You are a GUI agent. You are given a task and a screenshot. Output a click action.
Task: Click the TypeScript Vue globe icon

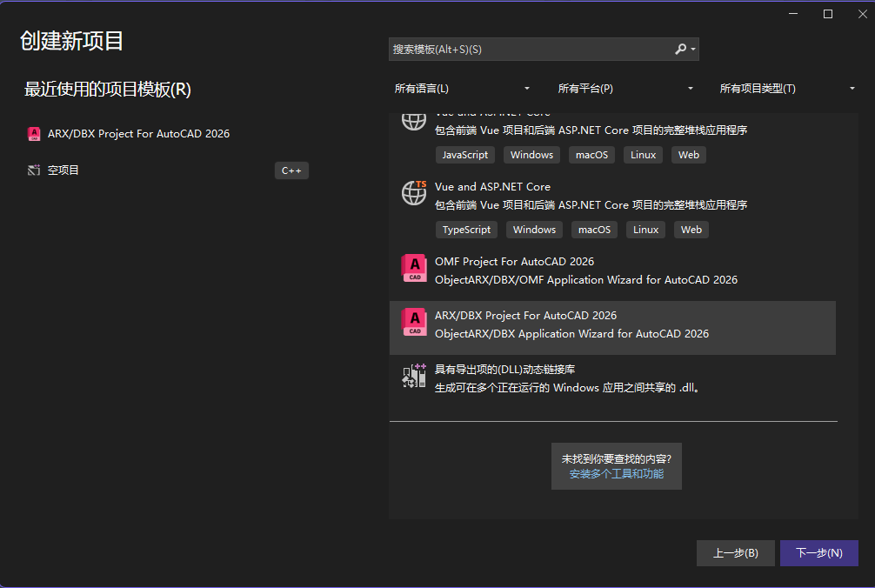[414, 193]
